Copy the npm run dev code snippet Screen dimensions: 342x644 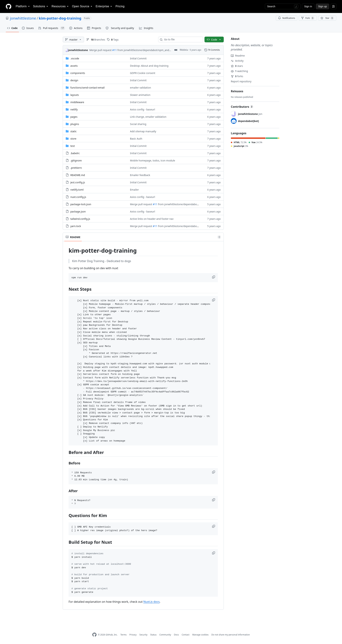pyautogui.click(x=214, y=277)
